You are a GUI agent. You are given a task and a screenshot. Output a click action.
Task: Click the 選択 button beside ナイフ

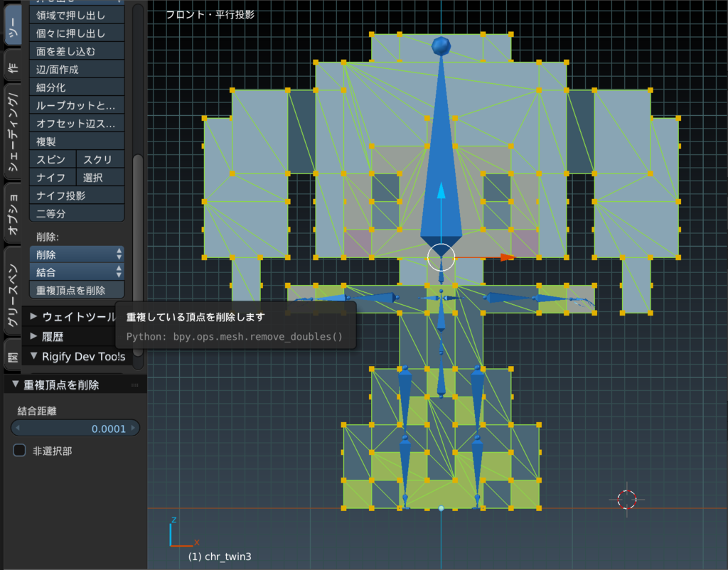coord(100,177)
